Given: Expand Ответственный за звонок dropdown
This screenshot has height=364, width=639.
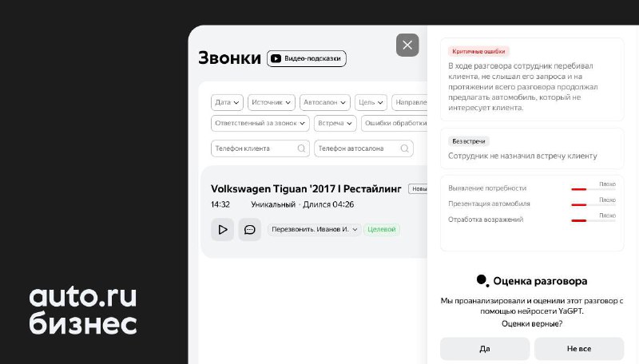Looking at the screenshot, I should point(260,123).
